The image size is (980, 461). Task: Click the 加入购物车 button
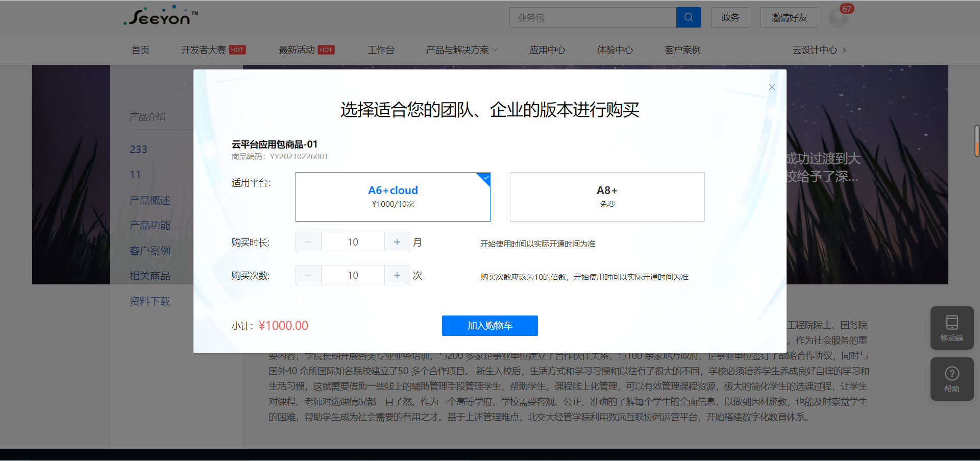coord(490,326)
